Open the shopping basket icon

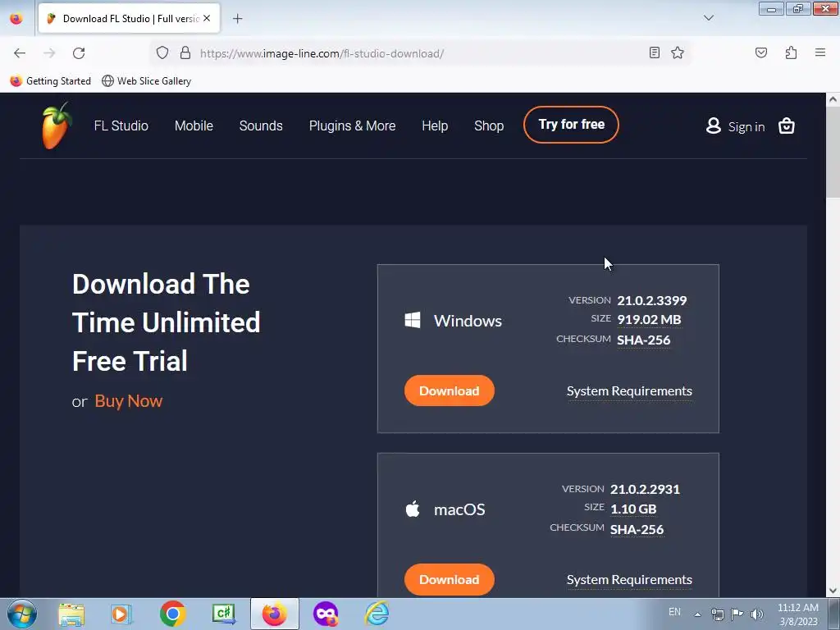pyautogui.click(x=786, y=126)
